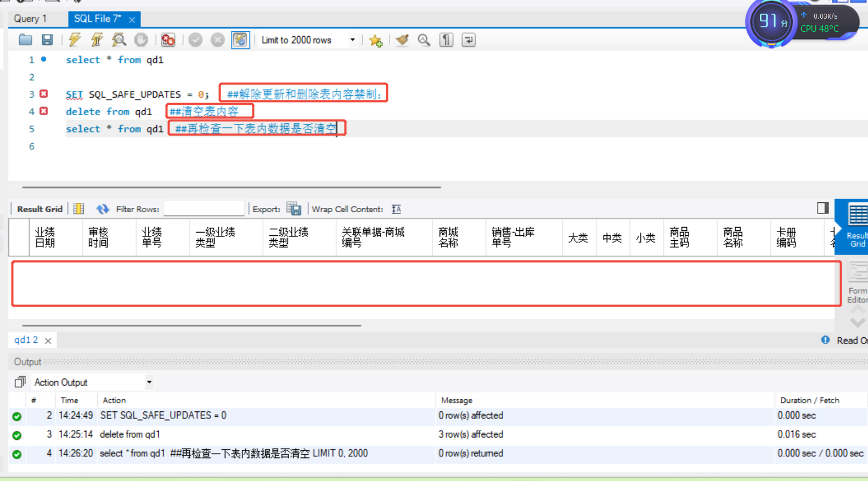This screenshot has height=481, width=868.
Task: Toggle invisible characters with the pilcrow icon
Action: point(447,40)
